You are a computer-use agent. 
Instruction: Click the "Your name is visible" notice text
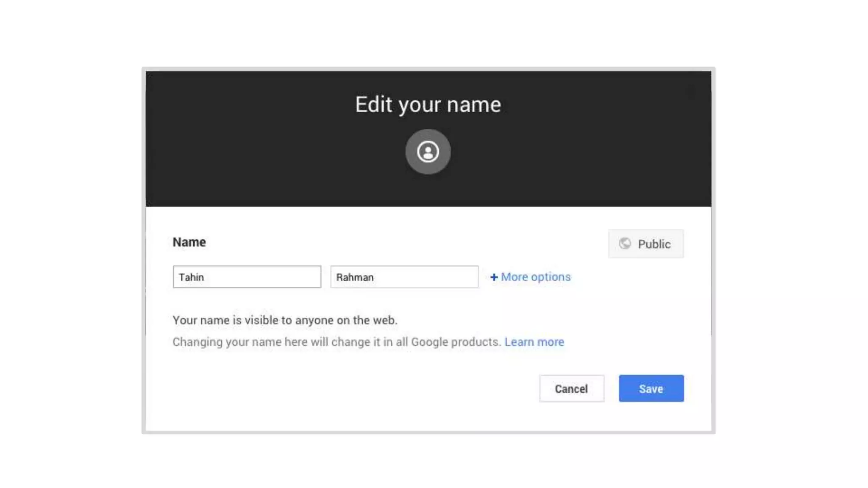[285, 320]
